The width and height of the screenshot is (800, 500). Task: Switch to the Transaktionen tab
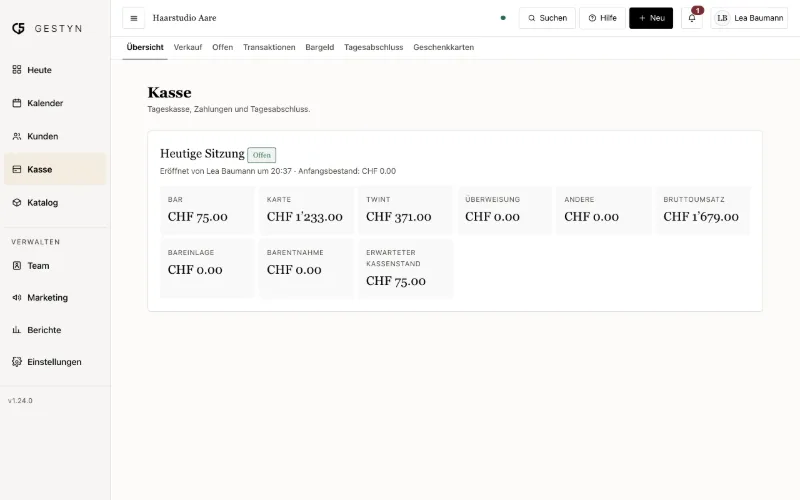(269, 47)
